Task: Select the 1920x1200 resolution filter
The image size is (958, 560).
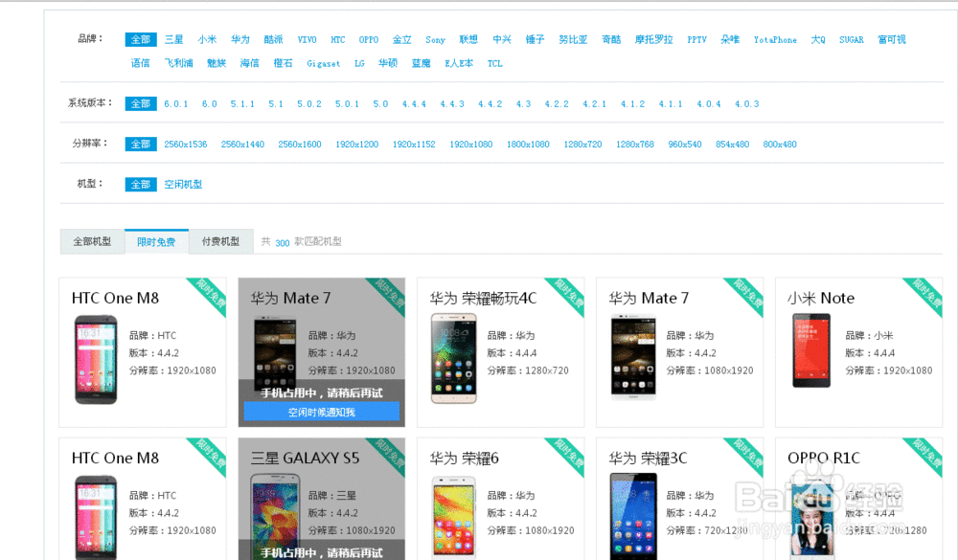Action: 356,145
